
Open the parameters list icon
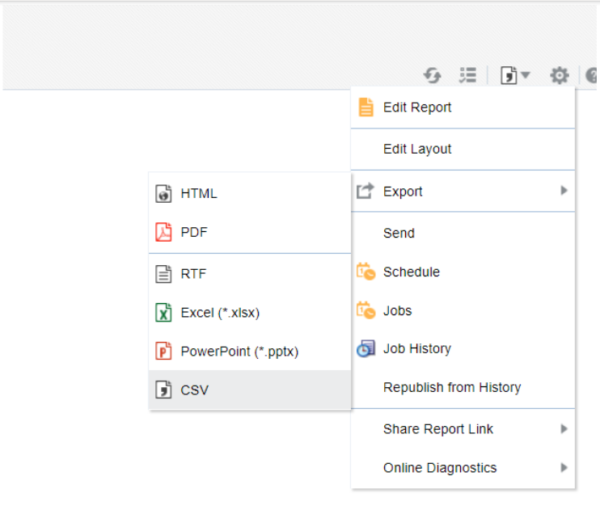pos(468,75)
